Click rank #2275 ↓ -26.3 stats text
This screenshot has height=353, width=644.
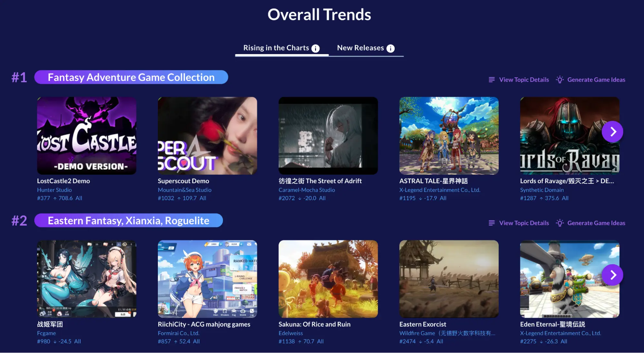click(x=544, y=341)
